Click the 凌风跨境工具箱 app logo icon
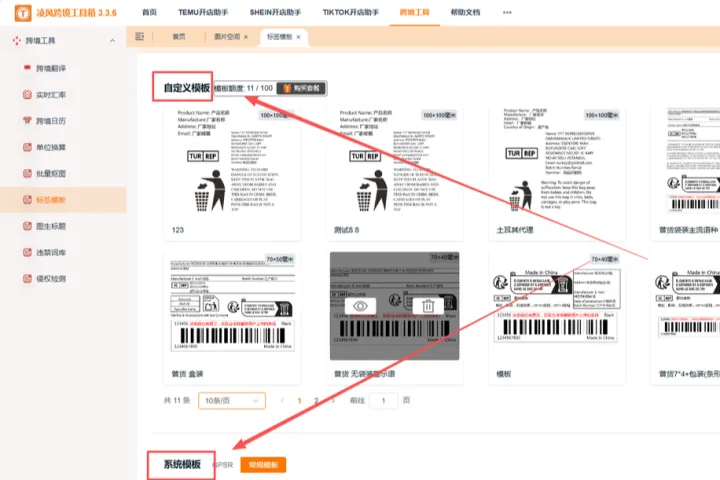This screenshot has height=480, width=720. [23, 13]
